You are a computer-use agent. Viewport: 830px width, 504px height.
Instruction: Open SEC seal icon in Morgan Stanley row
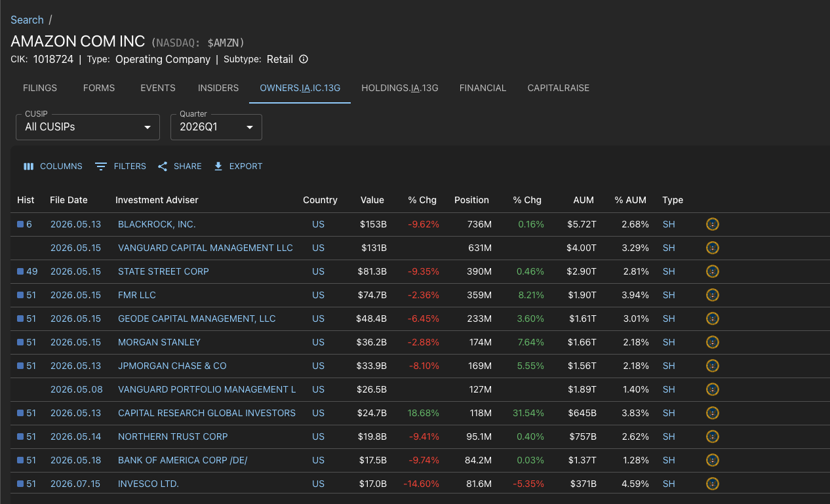(713, 342)
